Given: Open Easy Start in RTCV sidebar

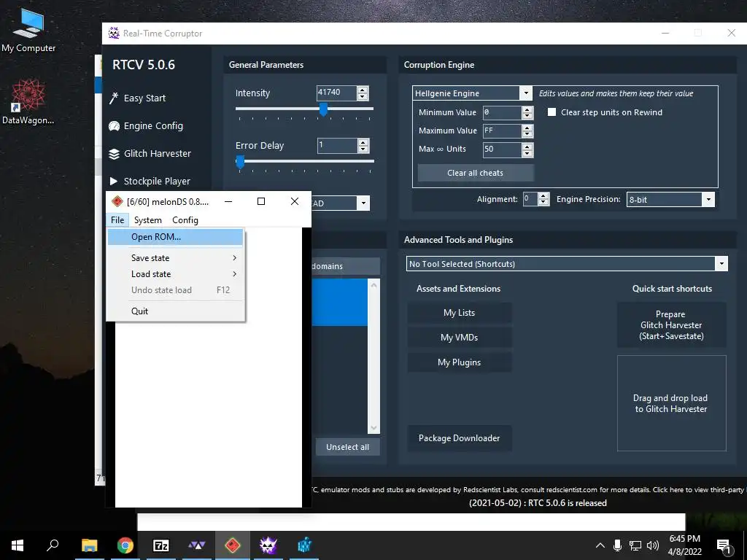Looking at the screenshot, I should pos(138,98).
